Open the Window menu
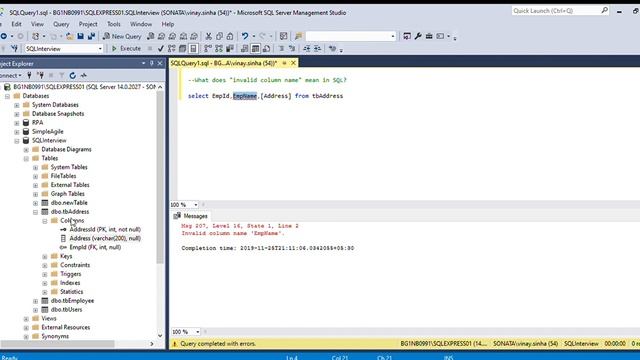 (141, 24)
